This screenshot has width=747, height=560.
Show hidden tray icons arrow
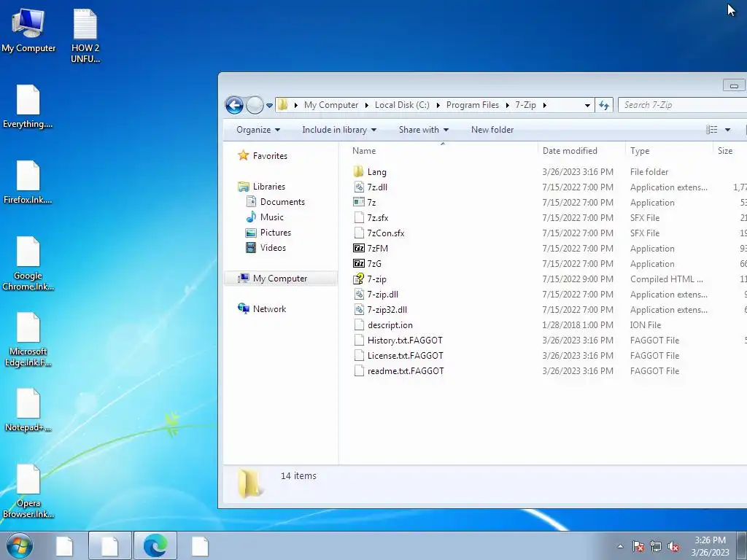[x=620, y=546]
